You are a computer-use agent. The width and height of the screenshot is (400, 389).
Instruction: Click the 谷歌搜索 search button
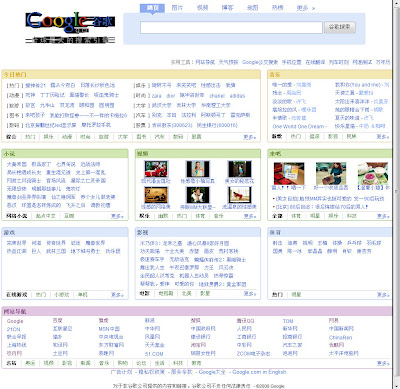point(340,27)
